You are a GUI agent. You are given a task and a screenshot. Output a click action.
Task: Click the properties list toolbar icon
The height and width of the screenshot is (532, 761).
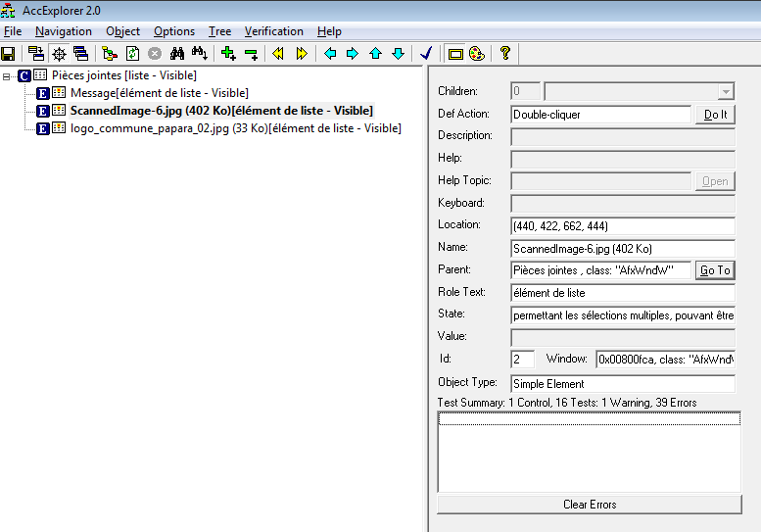36,53
